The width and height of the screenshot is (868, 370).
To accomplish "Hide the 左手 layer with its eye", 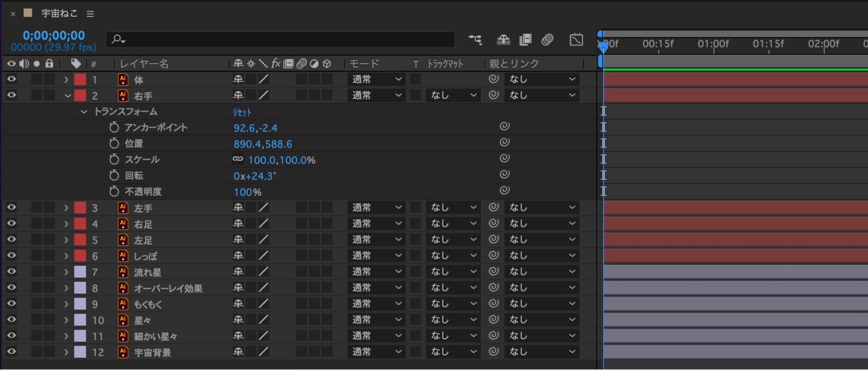I will (x=12, y=208).
